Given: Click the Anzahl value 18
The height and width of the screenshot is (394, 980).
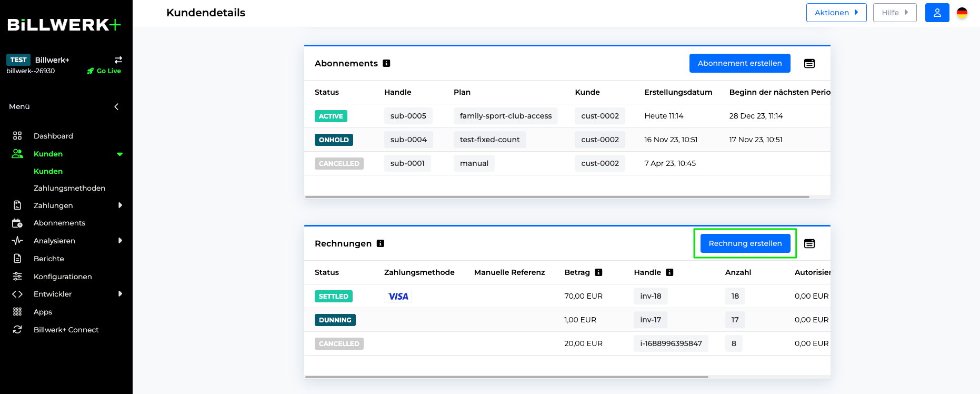Looking at the screenshot, I should tap(735, 296).
